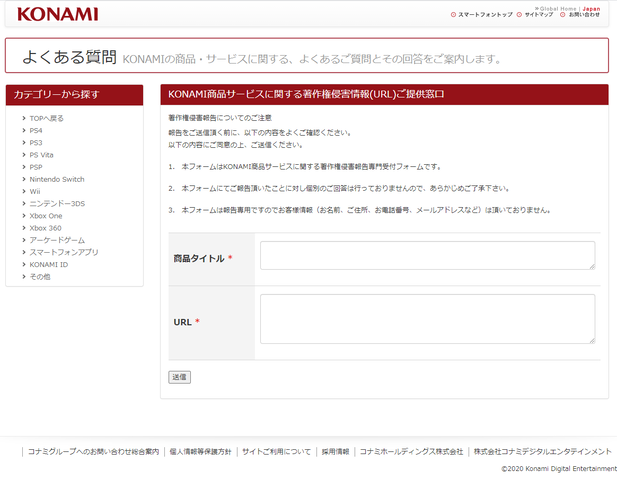Select the Japan region link
Image resolution: width=617 pixels, height=480 pixels.
click(x=591, y=9)
